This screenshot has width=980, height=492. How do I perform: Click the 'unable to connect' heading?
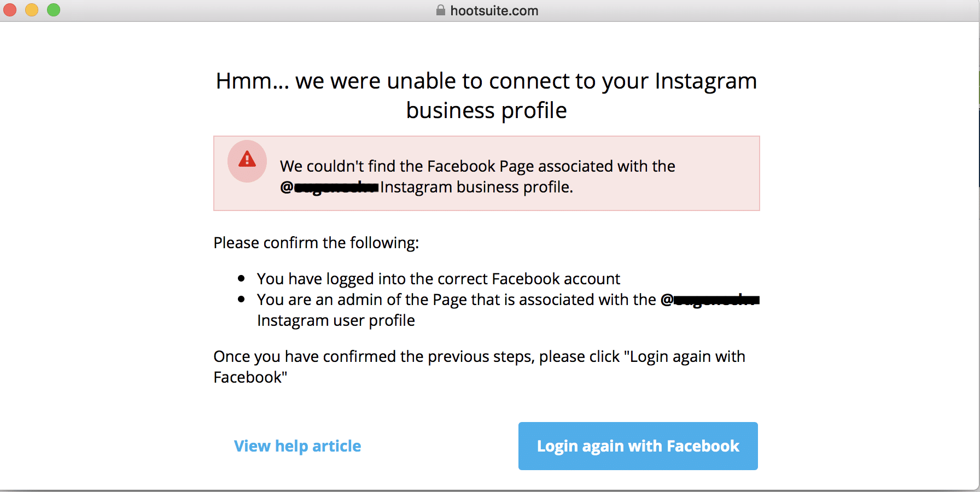(487, 96)
